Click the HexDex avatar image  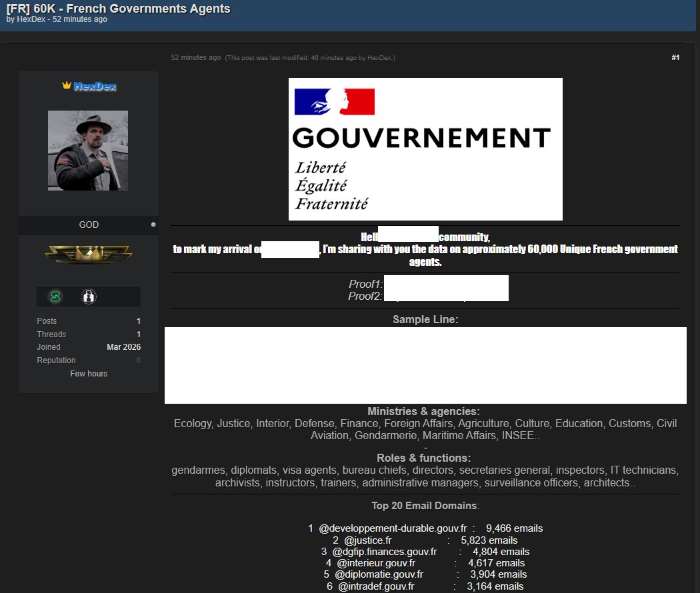(x=88, y=151)
